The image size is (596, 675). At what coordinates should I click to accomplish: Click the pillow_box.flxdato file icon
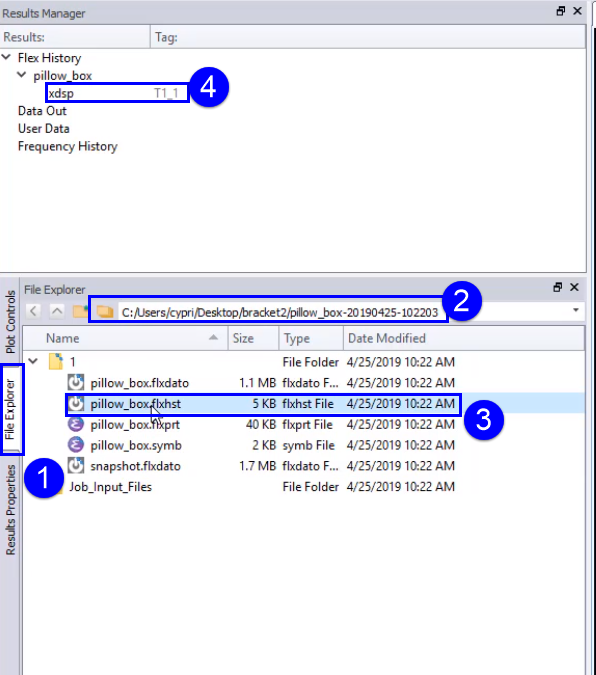76,383
